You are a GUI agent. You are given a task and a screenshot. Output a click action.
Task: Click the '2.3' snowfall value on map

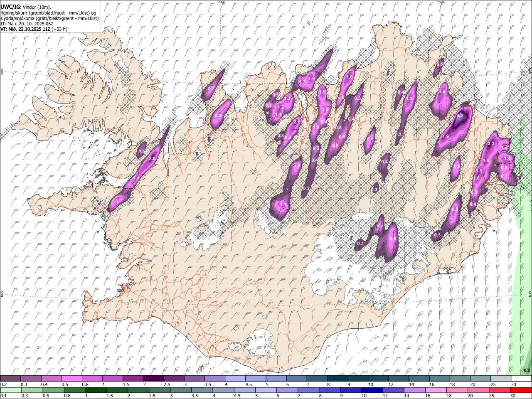(491, 144)
